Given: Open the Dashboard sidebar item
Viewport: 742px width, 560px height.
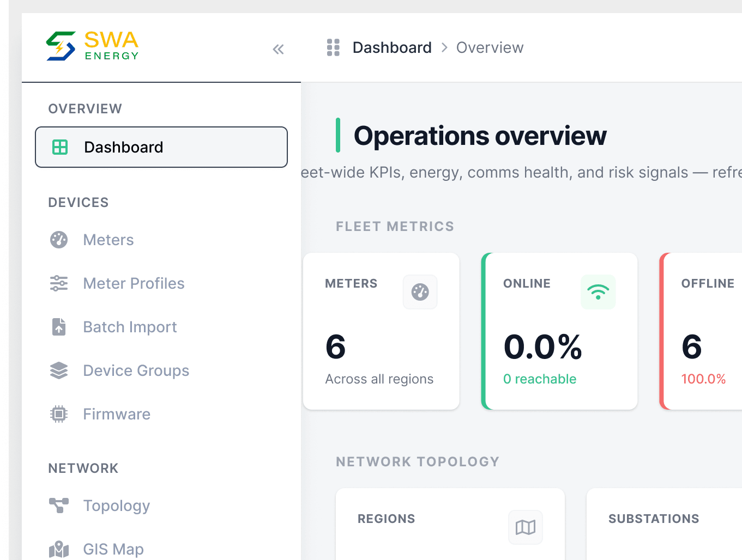Looking at the screenshot, I should click(161, 147).
